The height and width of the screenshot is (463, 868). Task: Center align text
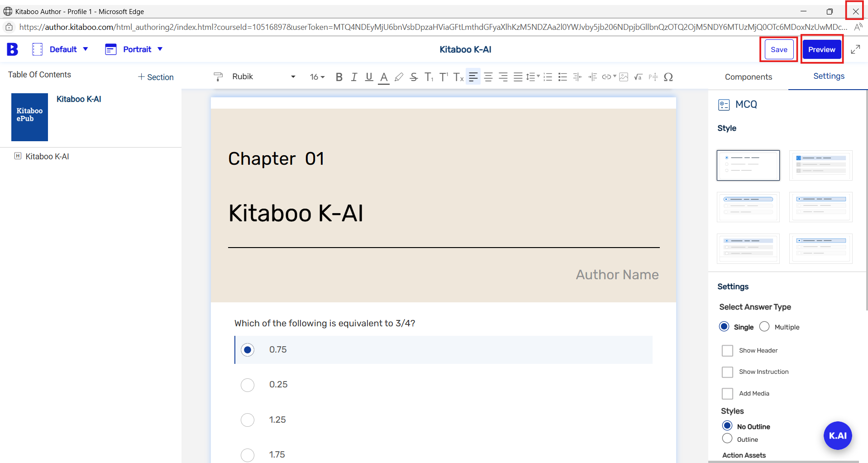pos(488,77)
